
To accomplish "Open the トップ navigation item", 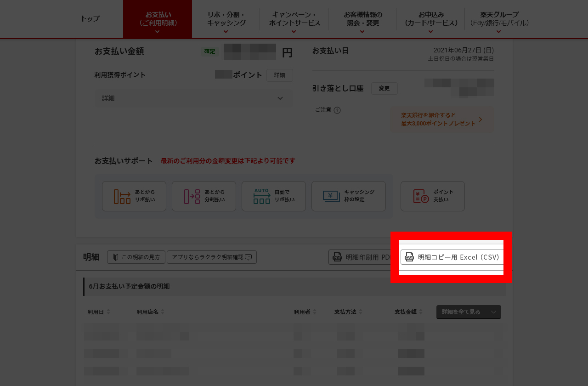I will tap(90, 19).
